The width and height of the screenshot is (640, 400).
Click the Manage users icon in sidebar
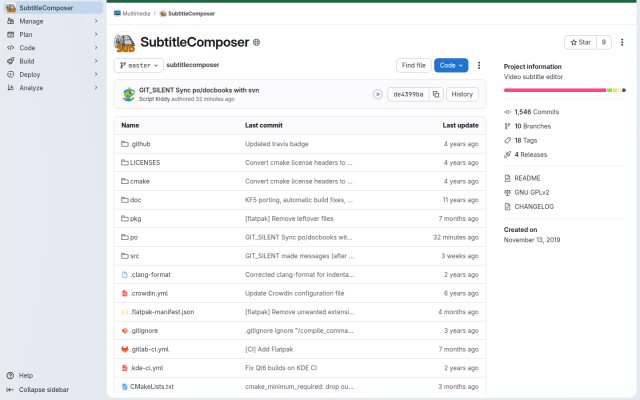coord(11,21)
